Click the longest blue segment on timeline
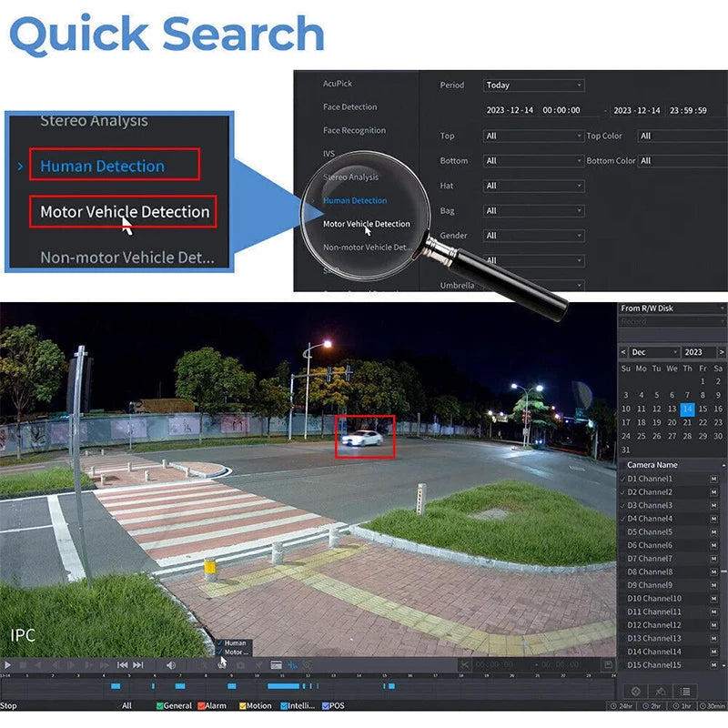 283,686
